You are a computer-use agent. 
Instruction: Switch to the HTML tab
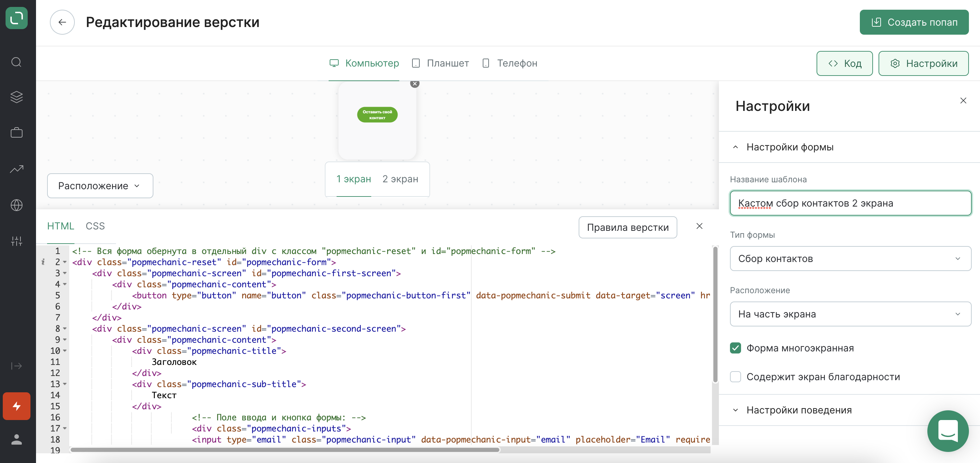click(61, 226)
